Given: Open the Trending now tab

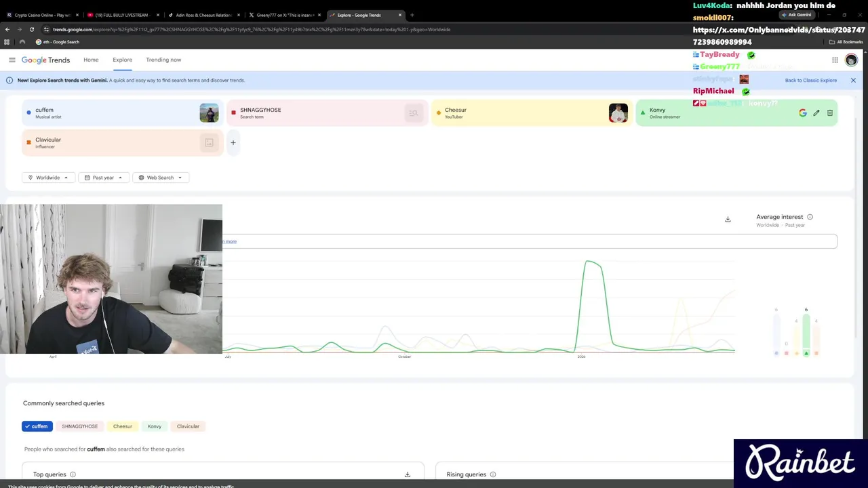Looking at the screenshot, I should click(x=163, y=60).
